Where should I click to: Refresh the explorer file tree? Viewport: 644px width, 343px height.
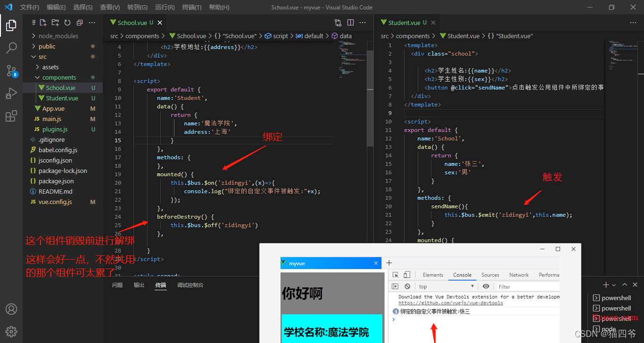tap(67, 23)
